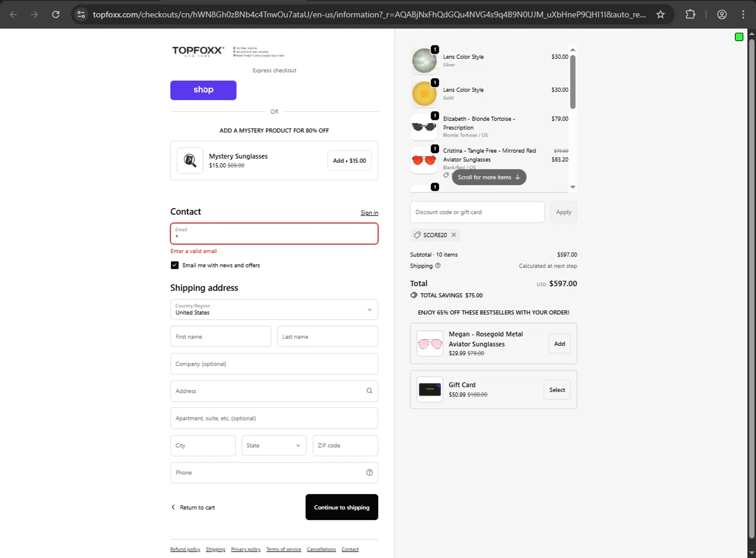
Task: Reload the page with browser refresh icon
Action: (56, 15)
